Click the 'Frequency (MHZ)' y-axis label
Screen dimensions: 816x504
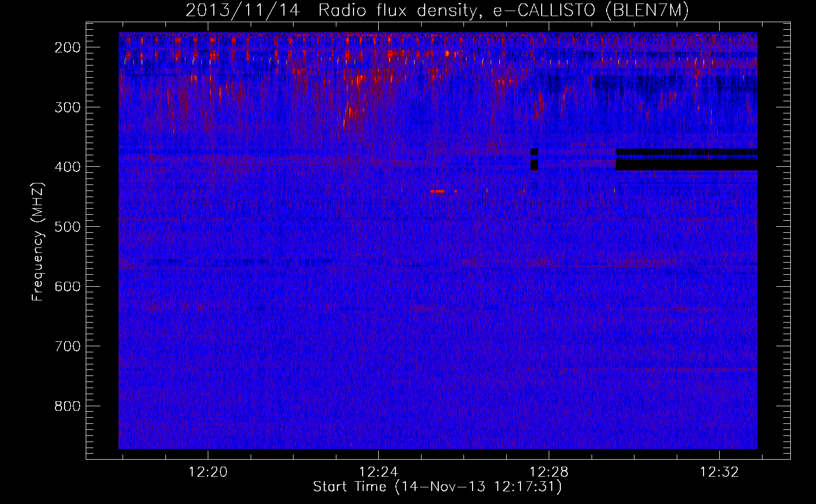click(38, 242)
